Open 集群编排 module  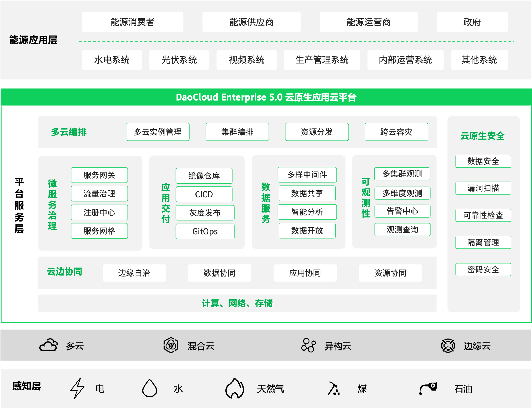(237, 132)
